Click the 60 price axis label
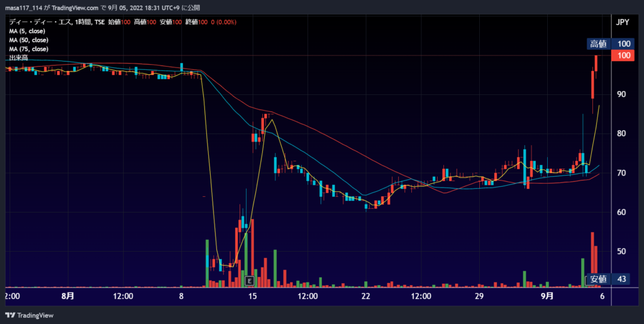The height and width of the screenshot is (324, 644). 621,212
